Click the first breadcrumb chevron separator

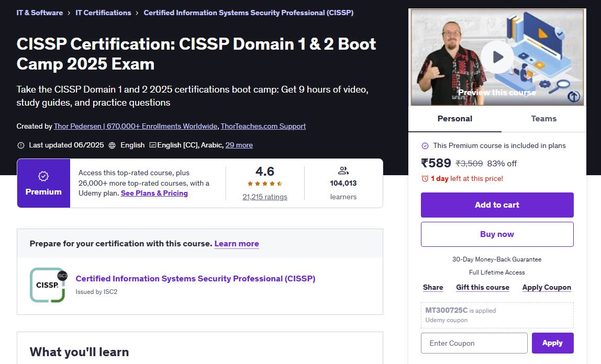tap(69, 13)
